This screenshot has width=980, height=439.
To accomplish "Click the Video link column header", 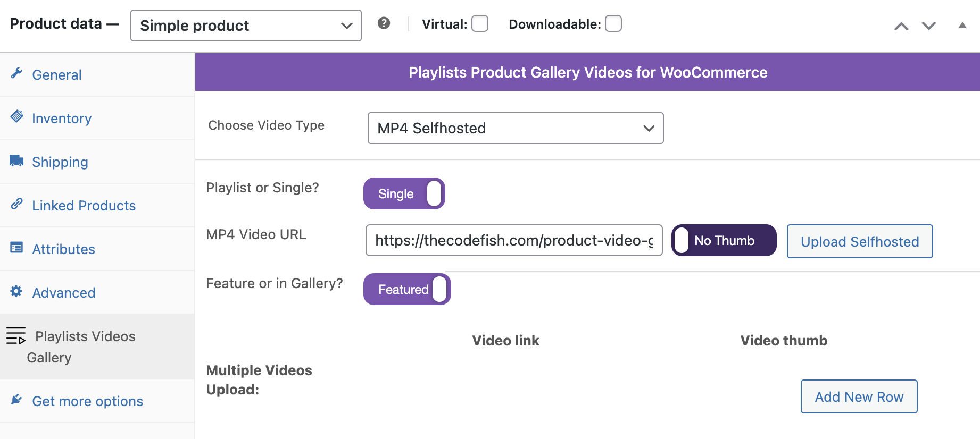I will 505,341.
